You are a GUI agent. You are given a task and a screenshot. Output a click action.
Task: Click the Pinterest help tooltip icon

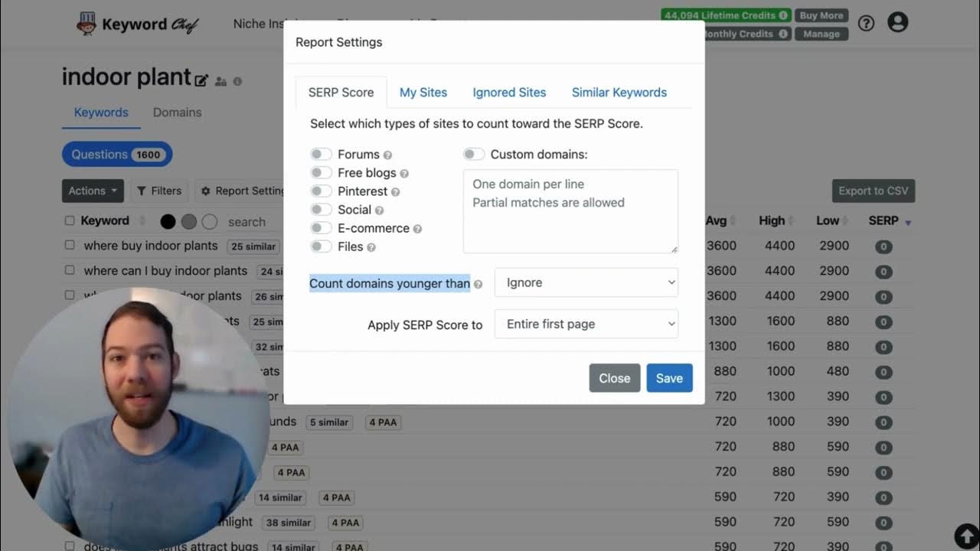(396, 192)
